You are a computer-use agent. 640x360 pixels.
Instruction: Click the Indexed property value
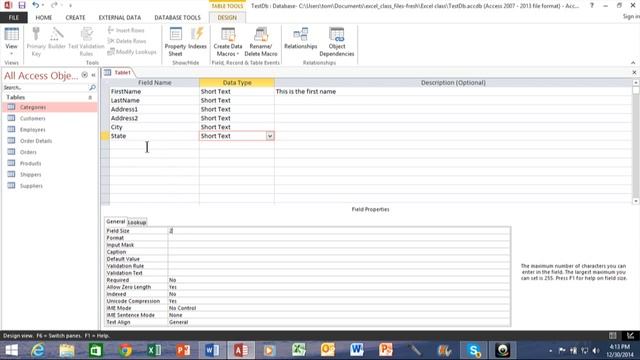[x=339, y=294]
